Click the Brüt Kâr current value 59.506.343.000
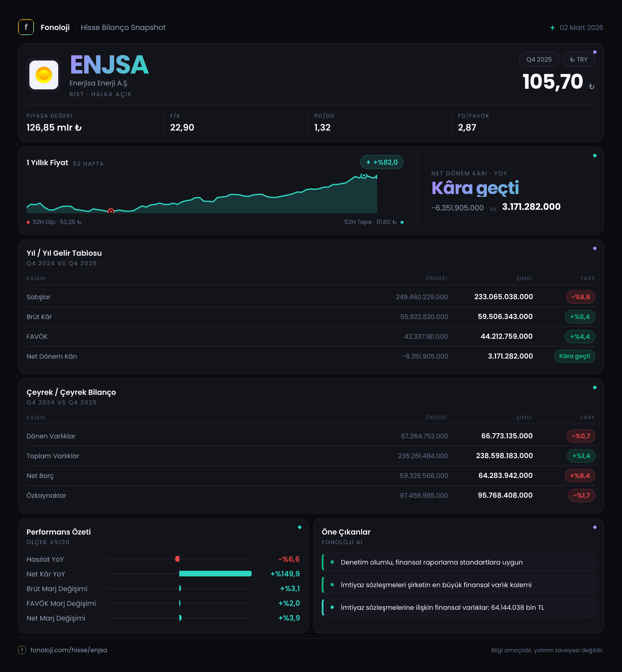622x672 pixels. (x=505, y=317)
